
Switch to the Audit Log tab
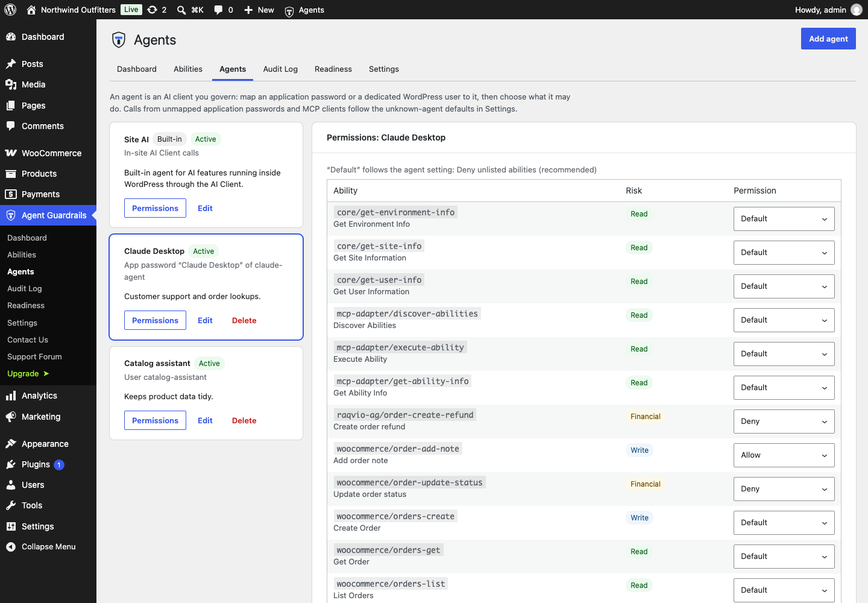tap(280, 69)
